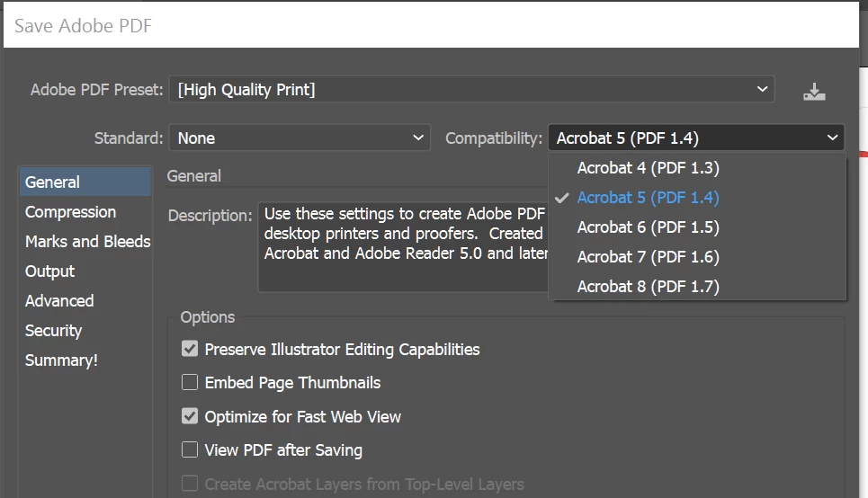Go to Advanced settings

tap(85, 301)
